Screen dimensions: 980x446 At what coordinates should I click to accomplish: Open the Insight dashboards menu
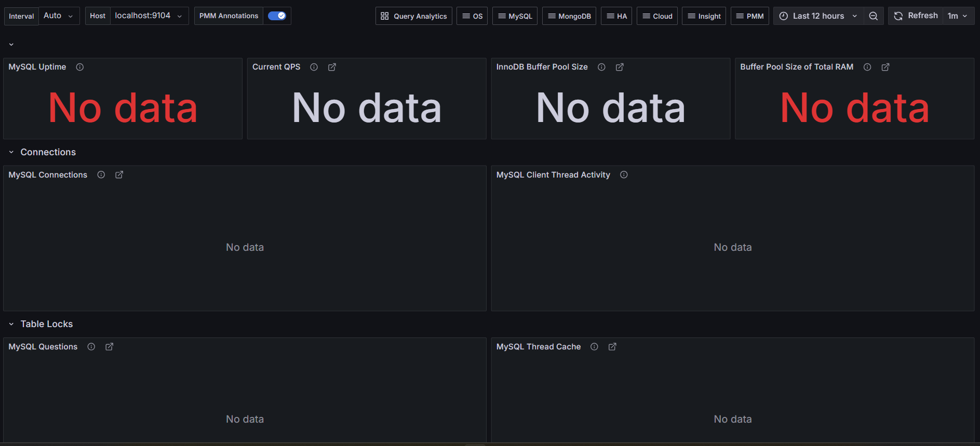pos(704,16)
